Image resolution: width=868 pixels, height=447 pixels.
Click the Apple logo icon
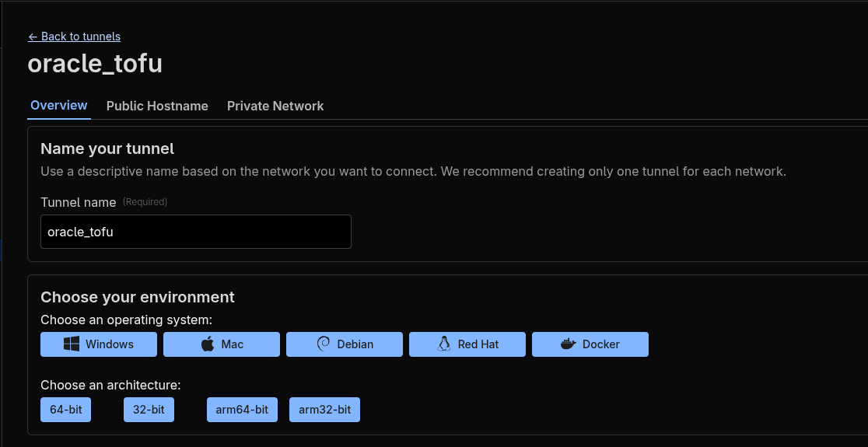coord(208,344)
